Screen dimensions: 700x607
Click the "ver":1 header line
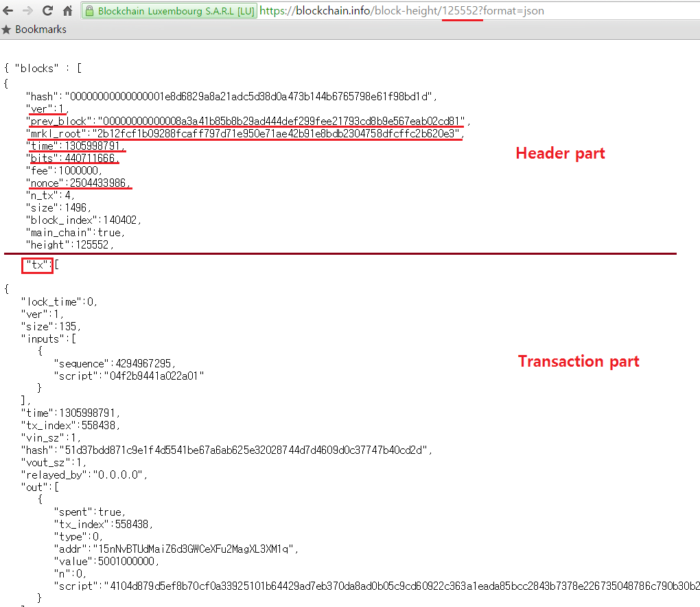(x=47, y=109)
